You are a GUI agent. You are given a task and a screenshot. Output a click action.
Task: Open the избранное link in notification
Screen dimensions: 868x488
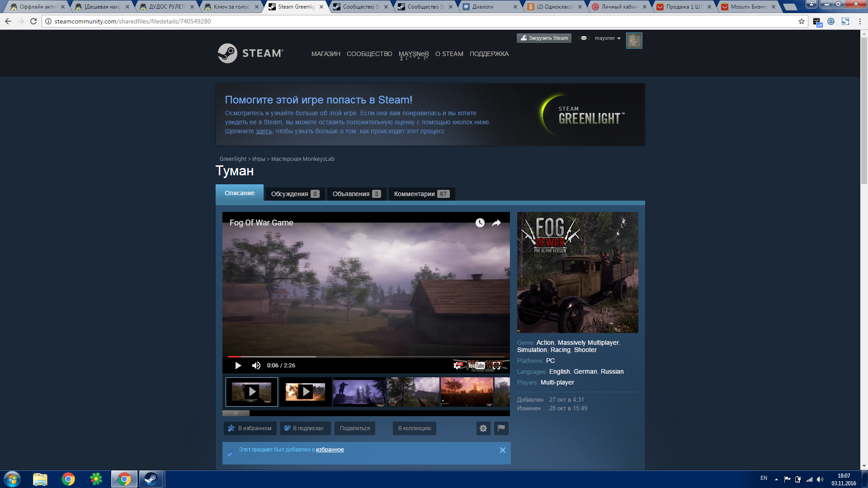(x=330, y=450)
